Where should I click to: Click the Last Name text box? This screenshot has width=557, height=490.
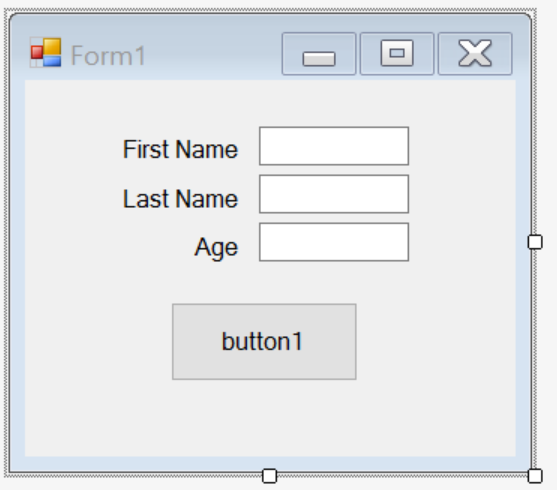334,194
